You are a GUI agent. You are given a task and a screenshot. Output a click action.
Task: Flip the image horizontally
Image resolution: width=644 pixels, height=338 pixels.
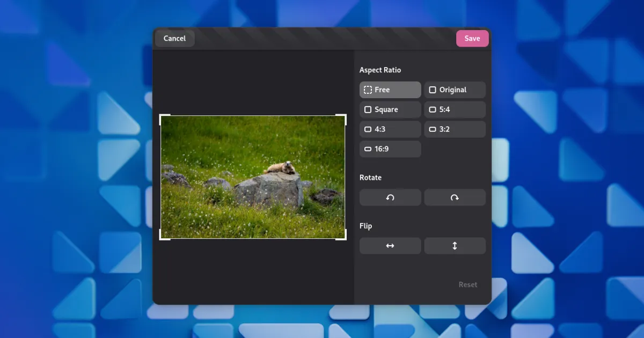coord(390,246)
